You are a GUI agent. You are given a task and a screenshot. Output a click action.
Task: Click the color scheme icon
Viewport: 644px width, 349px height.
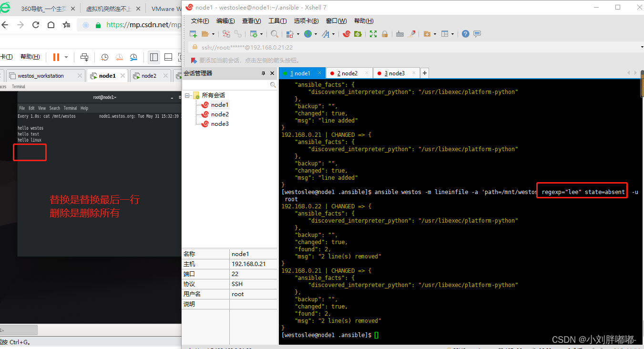(x=289, y=34)
